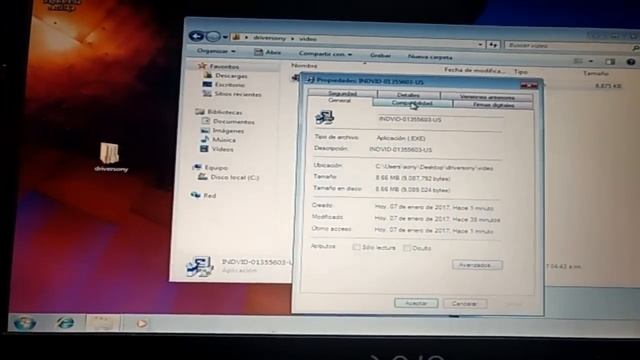
Task: Click the Cancelar button
Action: click(464, 304)
